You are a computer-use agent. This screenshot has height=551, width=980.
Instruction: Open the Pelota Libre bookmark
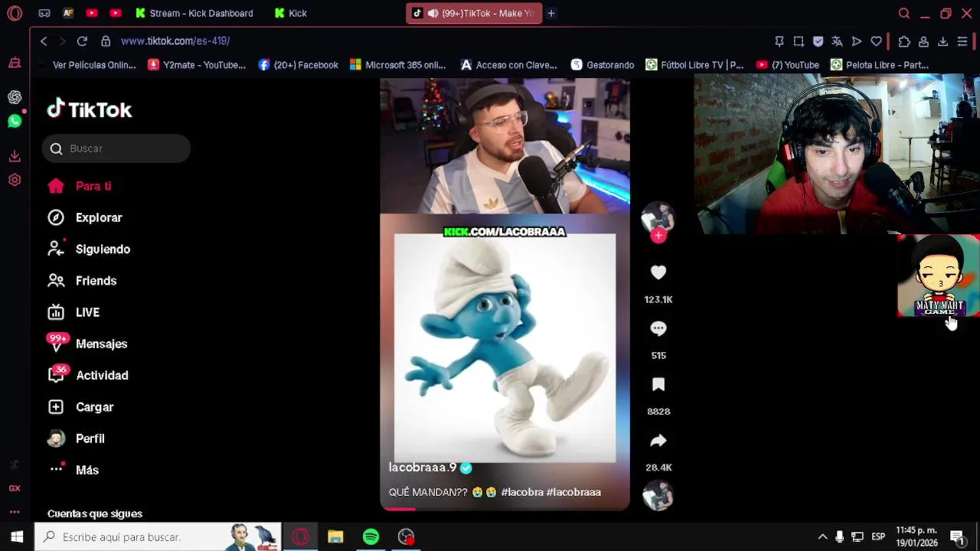tap(880, 65)
